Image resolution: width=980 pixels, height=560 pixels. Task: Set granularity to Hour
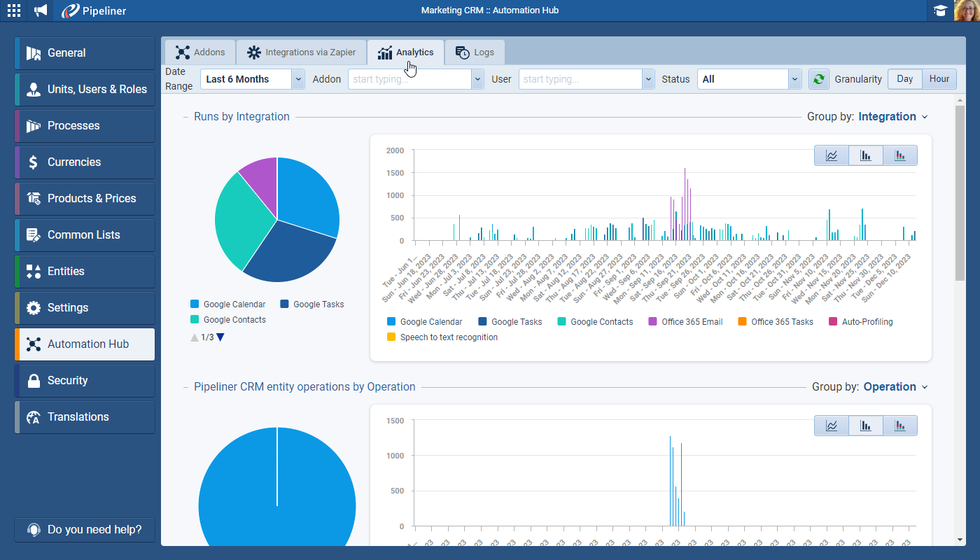[939, 79]
